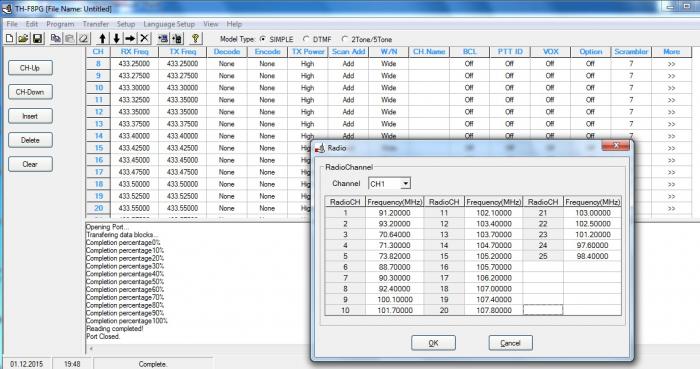Click the X delete toolbar icon
700x369 pixels.
(144, 39)
